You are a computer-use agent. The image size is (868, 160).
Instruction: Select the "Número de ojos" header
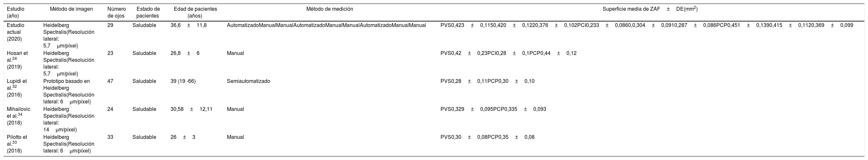(x=116, y=12)
